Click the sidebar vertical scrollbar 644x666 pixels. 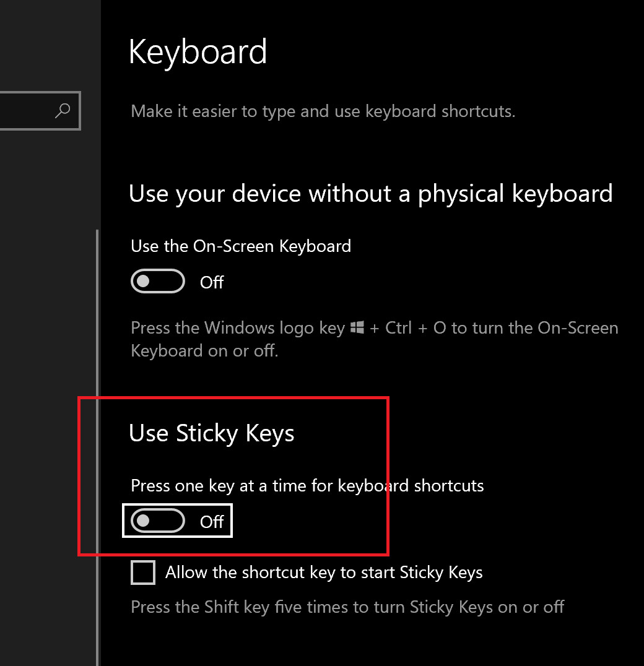pyautogui.click(x=97, y=448)
